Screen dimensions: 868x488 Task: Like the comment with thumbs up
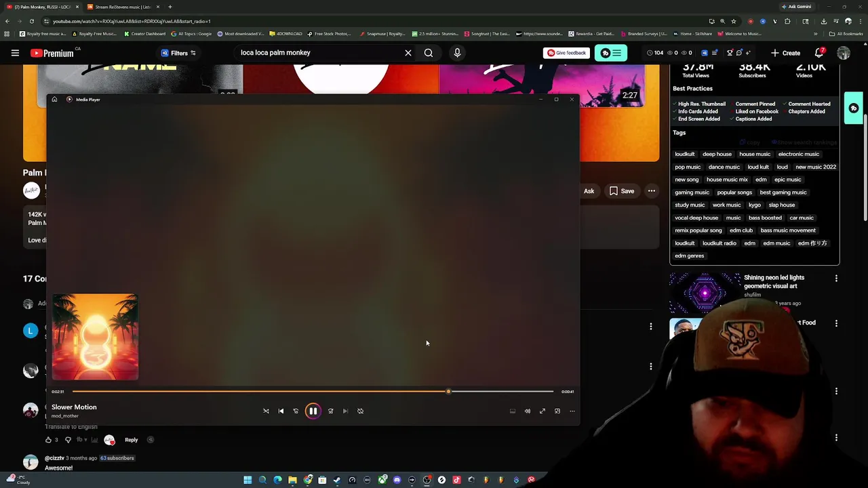48,440
